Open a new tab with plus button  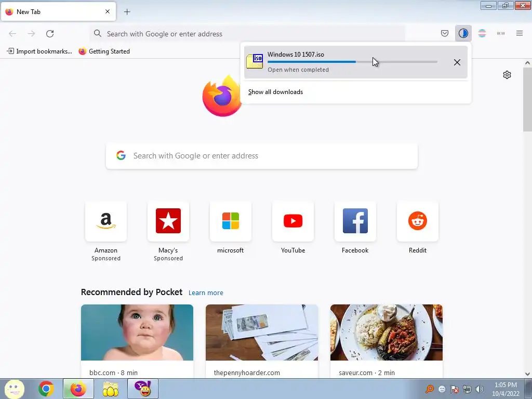tap(127, 12)
